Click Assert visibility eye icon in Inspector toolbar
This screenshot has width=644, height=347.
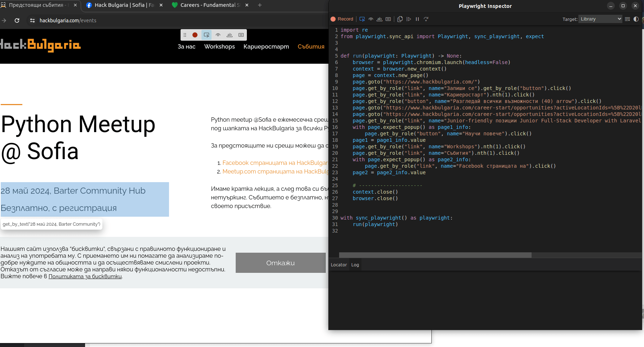371,19
